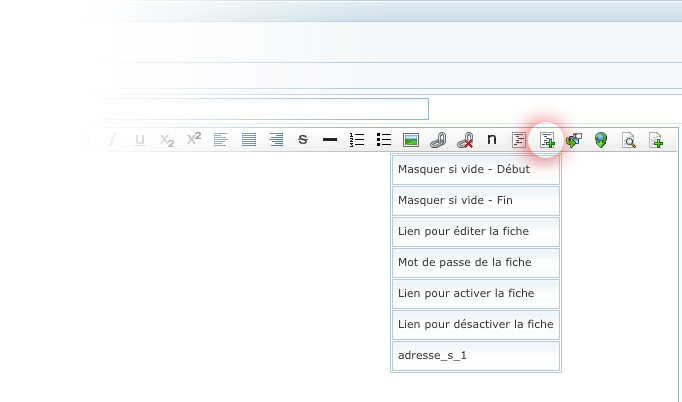Open the highlighted insert-field dropdown icon
682x402 pixels.
pyautogui.click(x=547, y=140)
